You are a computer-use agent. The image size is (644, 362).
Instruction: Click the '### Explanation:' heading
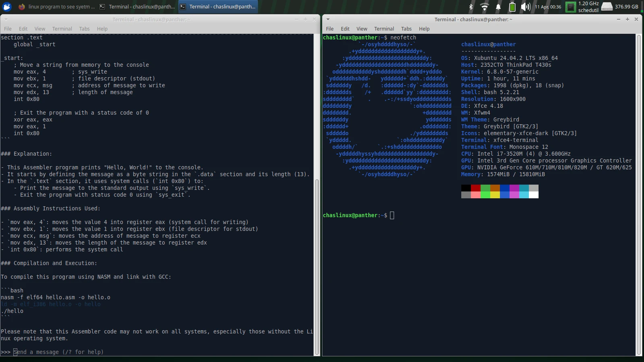(x=26, y=154)
